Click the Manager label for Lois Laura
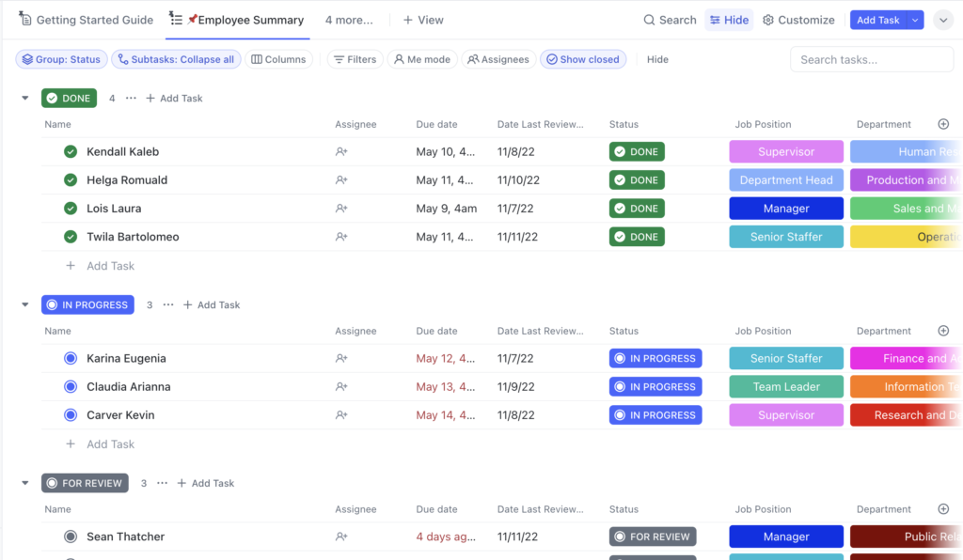The image size is (963, 560). tap(786, 209)
